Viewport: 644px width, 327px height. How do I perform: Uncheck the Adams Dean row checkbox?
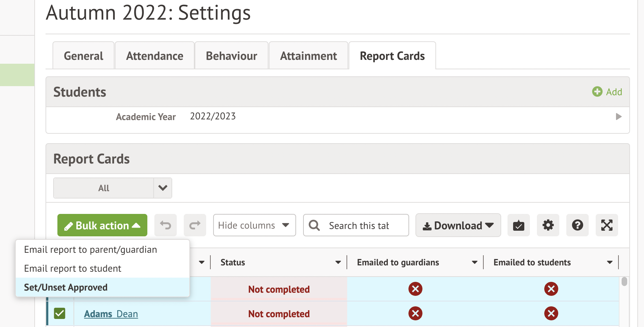point(60,313)
